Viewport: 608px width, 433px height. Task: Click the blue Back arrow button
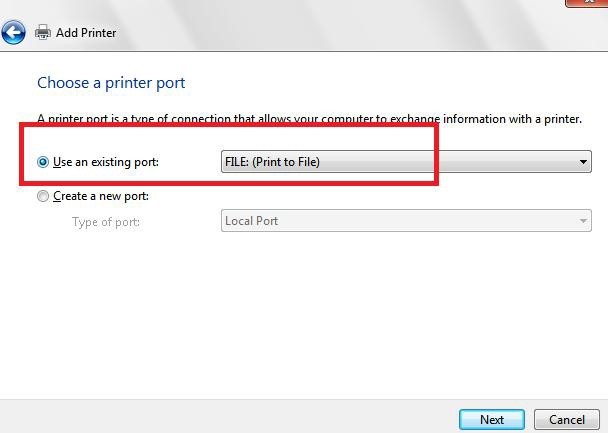point(13,32)
